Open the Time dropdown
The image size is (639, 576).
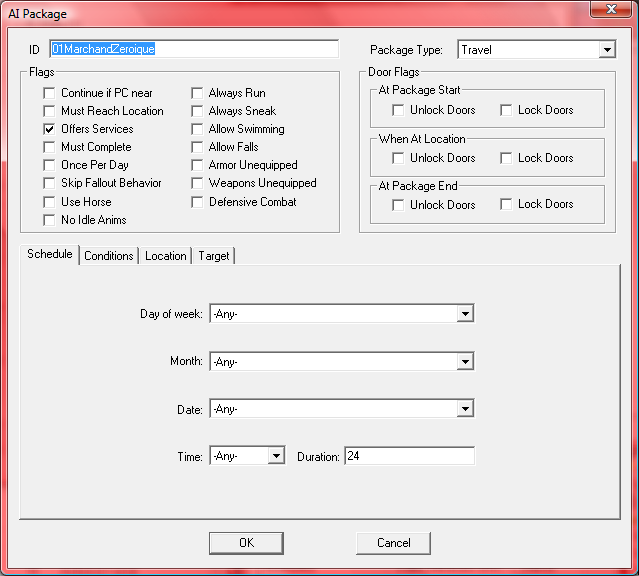point(276,456)
